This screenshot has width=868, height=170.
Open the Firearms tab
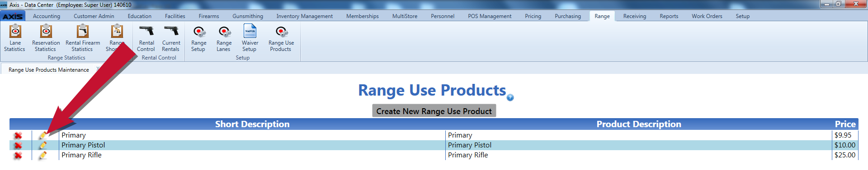(x=209, y=16)
